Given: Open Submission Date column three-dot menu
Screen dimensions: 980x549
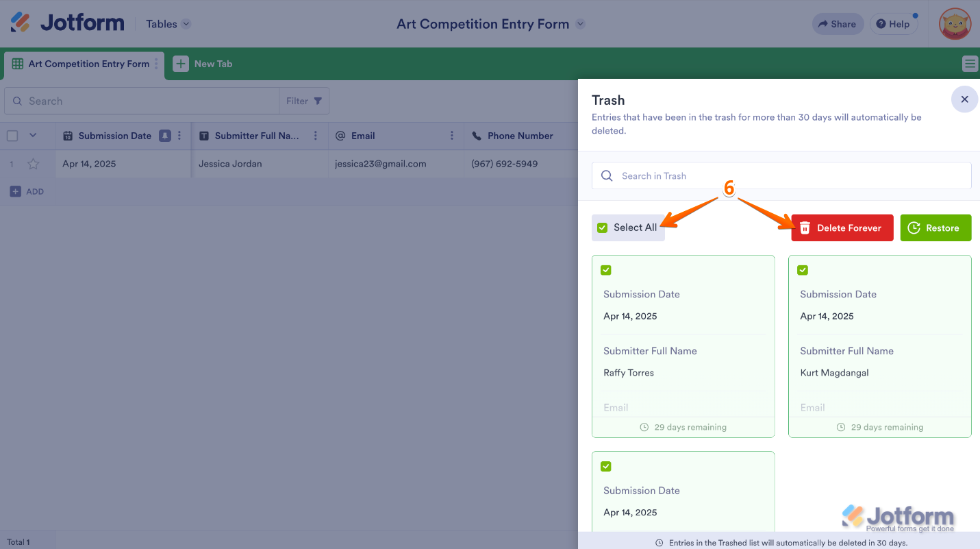Looking at the screenshot, I should tap(179, 136).
